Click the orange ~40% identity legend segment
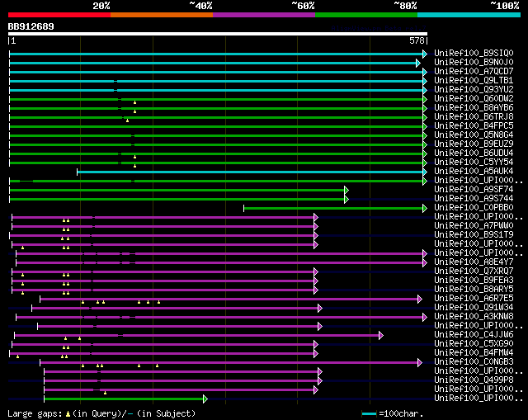The image size is (528, 420). click(x=162, y=15)
